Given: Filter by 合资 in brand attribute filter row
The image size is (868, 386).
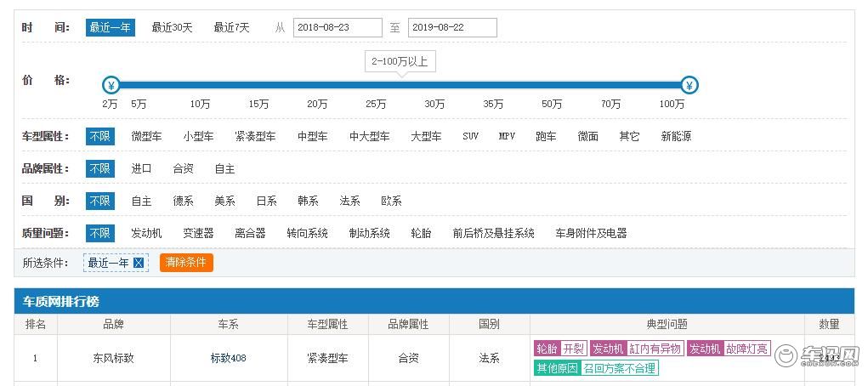Looking at the screenshot, I should pyautogui.click(x=184, y=168).
